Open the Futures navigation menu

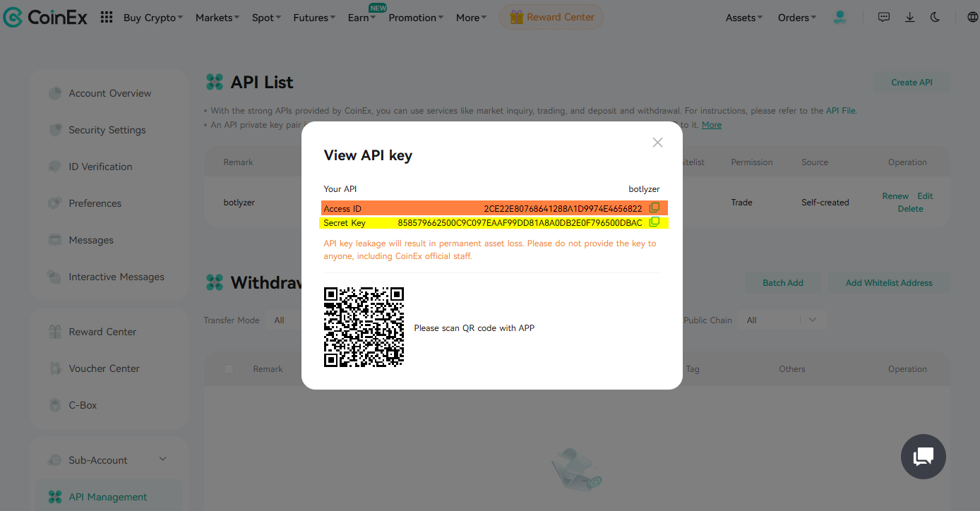(x=314, y=18)
